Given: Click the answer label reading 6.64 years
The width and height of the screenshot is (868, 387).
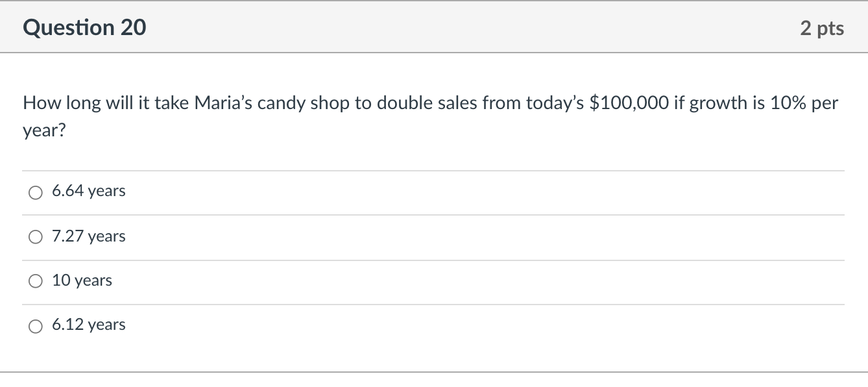Looking at the screenshot, I should coord(89,191).
